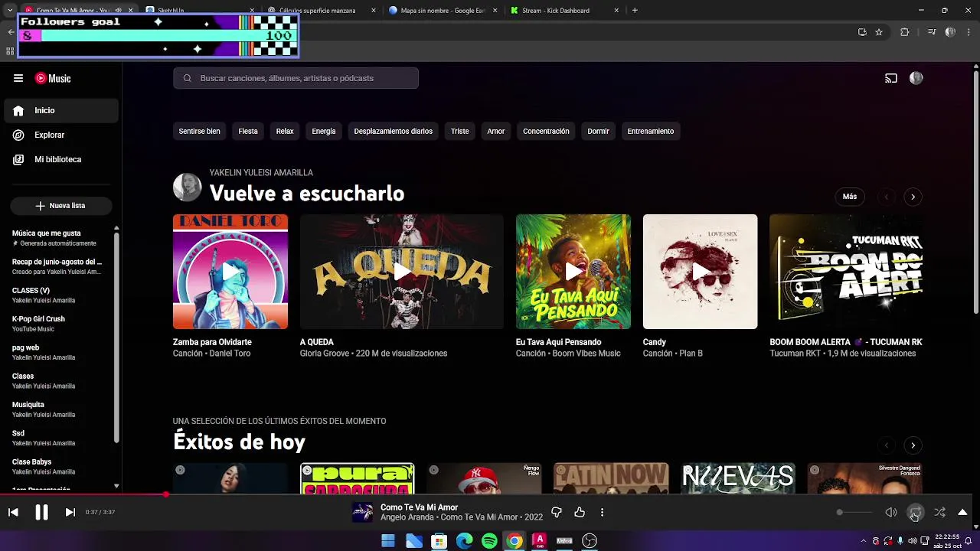Select the Entrenamiento mood chip
The height and width of the screenshot is (551, 980).
click(651, 132)
